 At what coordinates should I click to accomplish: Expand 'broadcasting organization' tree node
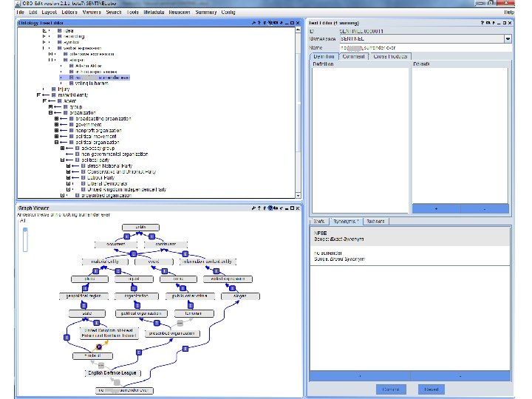coord(56,119)
